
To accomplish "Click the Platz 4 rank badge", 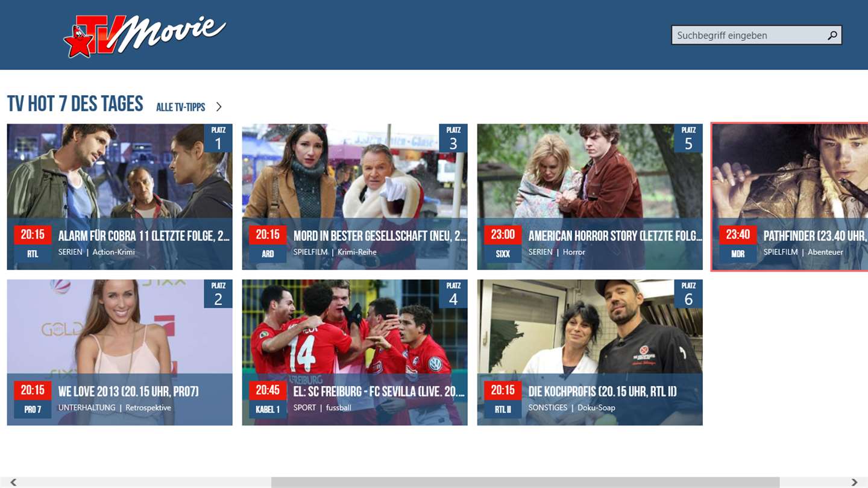I will (453, 293).
